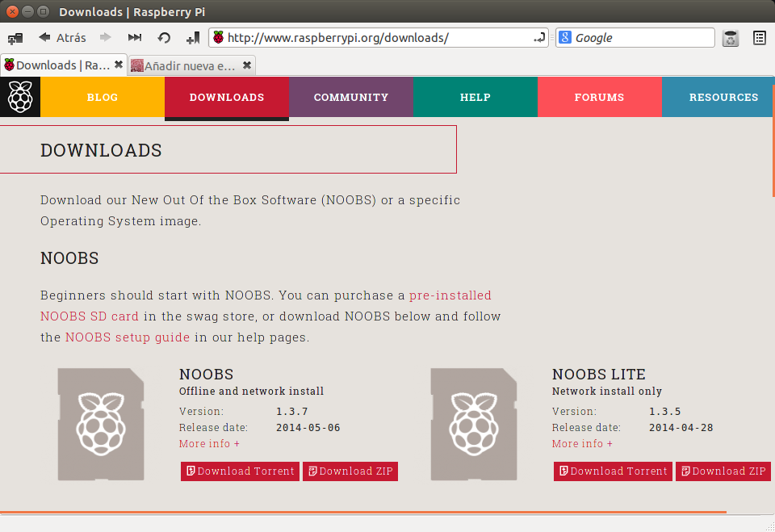Expand More info under NOOBS
This screenshot has height=532, width=775.
[x=209, y=444]
